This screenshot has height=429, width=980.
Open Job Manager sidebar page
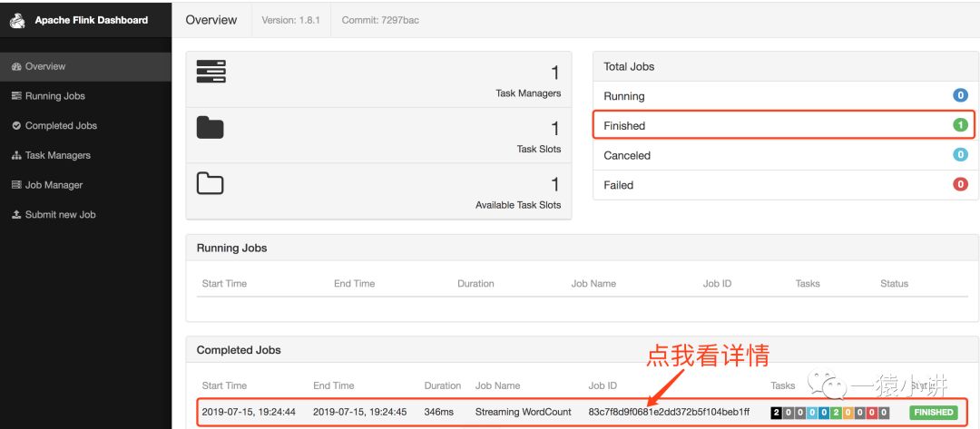click(85, 185)
